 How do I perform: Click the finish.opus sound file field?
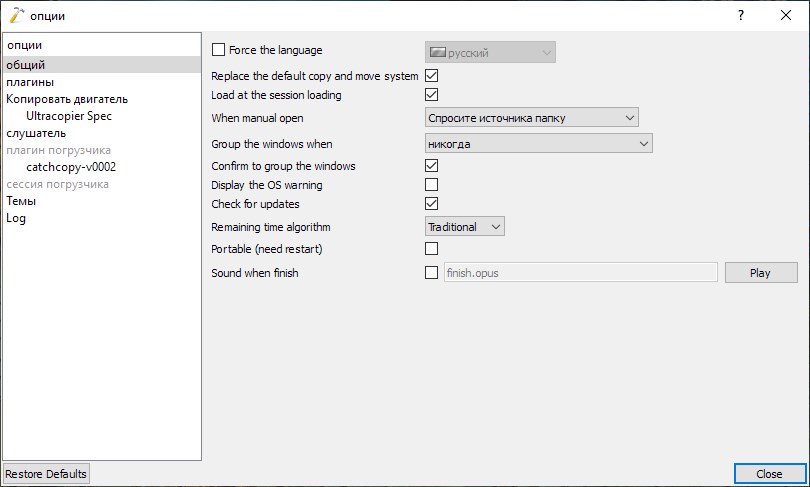point(580,272)
